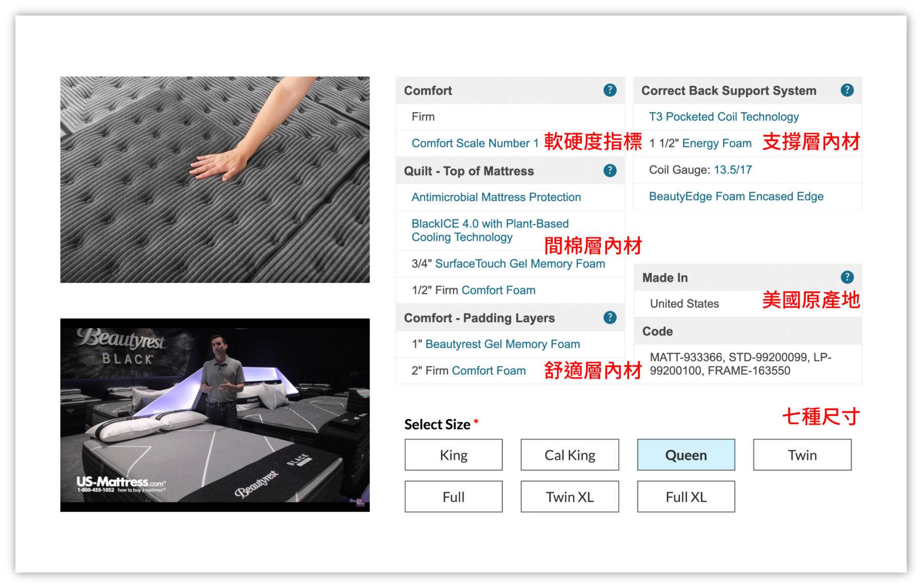Click help icon next to Comfort - Padding Layers

pyautogui.click(x=610, y=318)
